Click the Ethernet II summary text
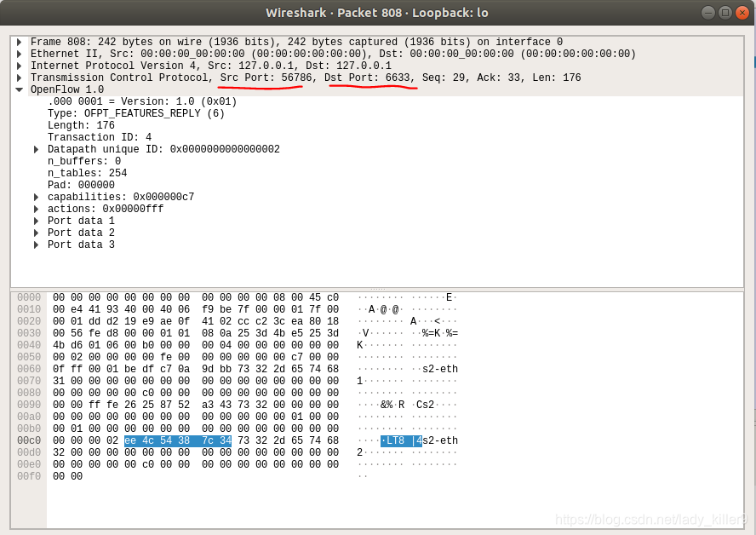 pyautogui.click(x=333, y=54)
